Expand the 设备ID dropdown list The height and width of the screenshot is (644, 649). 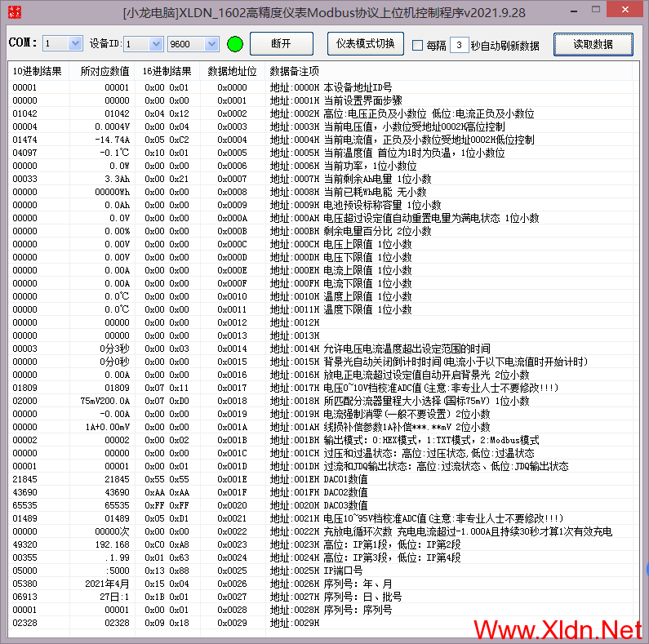156,43
